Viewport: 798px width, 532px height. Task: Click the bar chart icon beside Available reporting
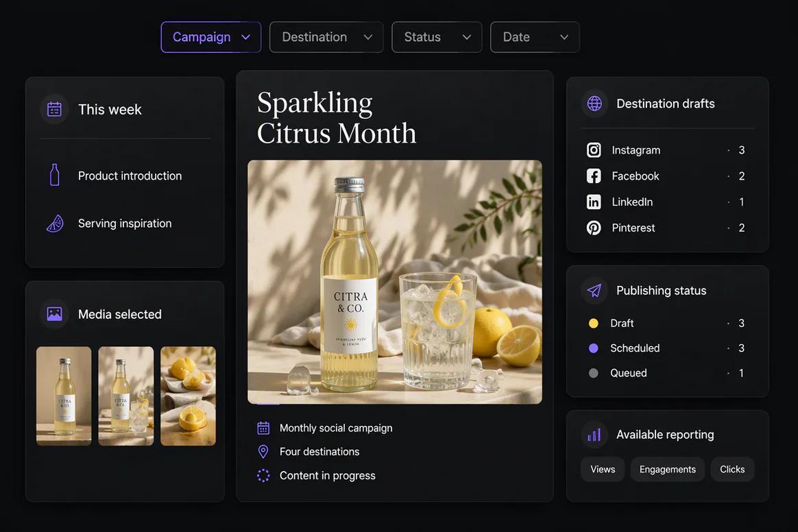pyautogui.click(x=594, y=435)
